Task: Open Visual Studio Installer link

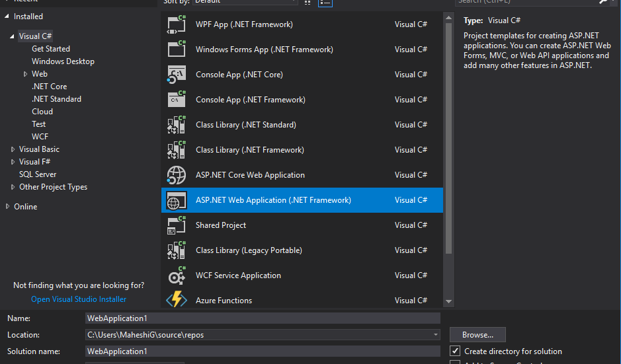Action: [x=79, y=299]
